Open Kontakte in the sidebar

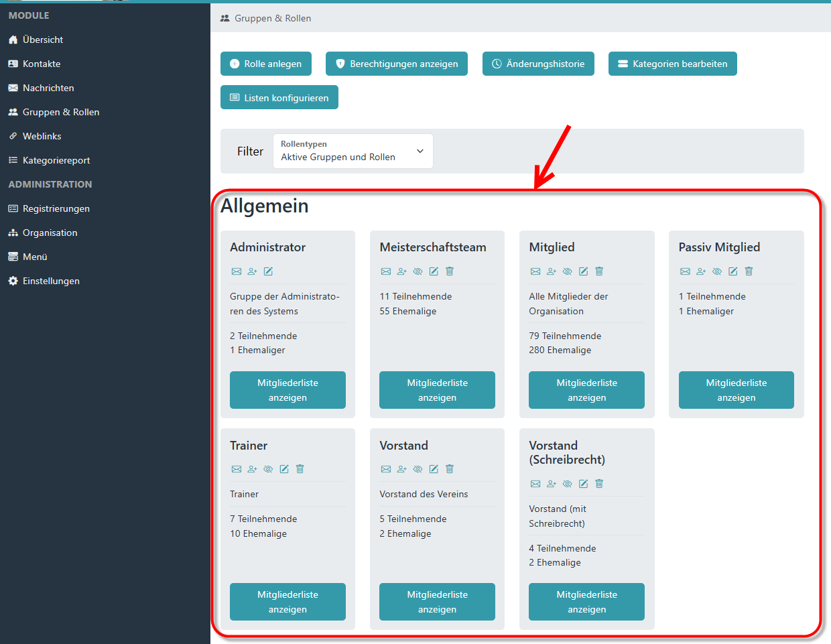(x=42, y=64)
